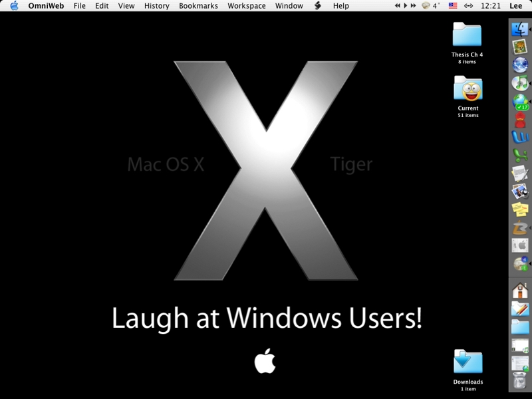Open the Lee user switching menu

[517, 6]
